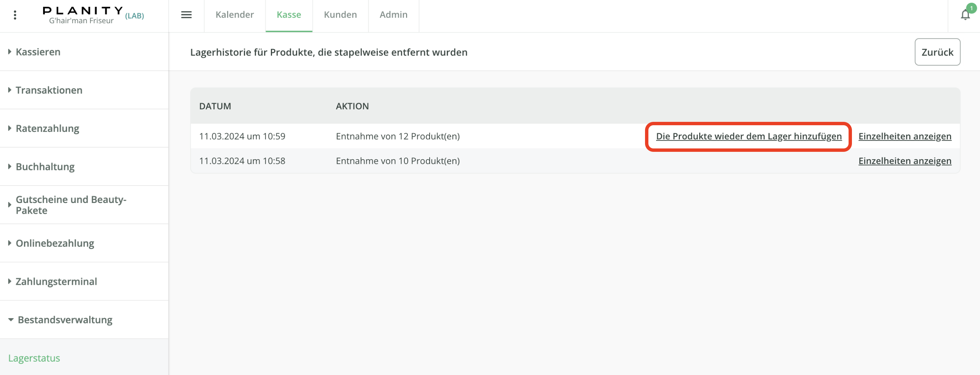
Task: Switch to the Kunden tab
Action: 340,15
